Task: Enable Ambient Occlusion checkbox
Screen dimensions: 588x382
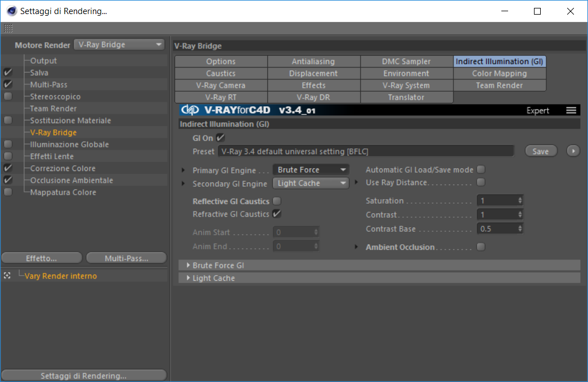Action: (481, 247)
